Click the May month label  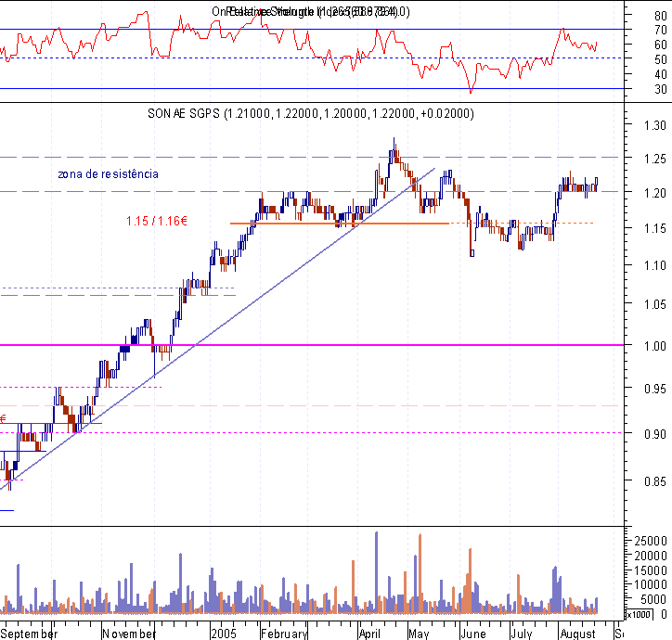coord(419,634)
